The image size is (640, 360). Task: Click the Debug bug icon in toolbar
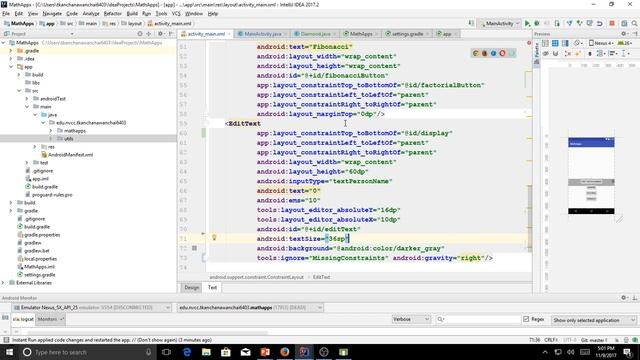pyautogui.click(x=537, y=24)
